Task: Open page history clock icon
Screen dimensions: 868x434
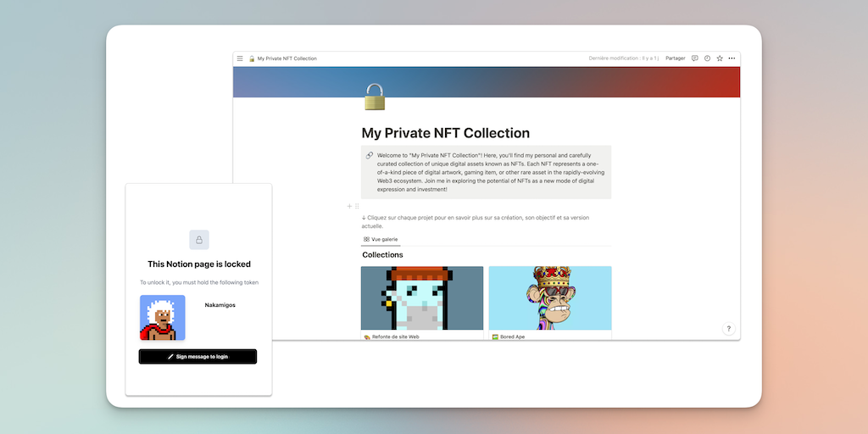Action: 707,58
